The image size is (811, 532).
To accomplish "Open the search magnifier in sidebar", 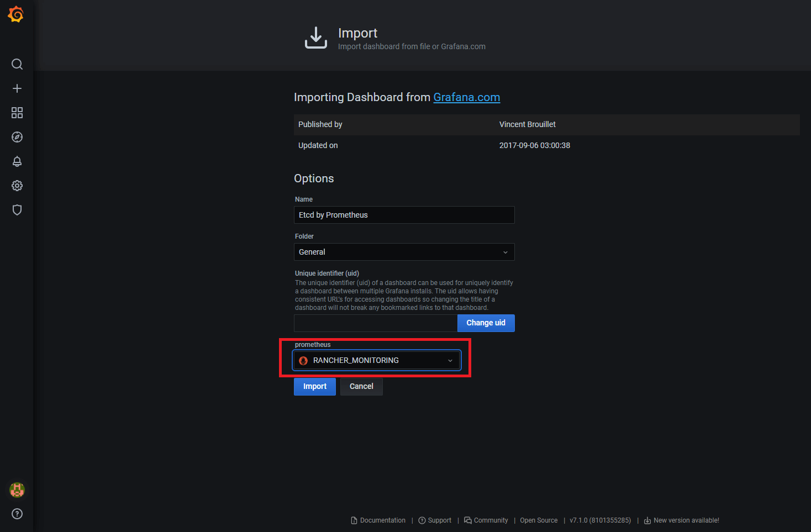I will (17, 64).
